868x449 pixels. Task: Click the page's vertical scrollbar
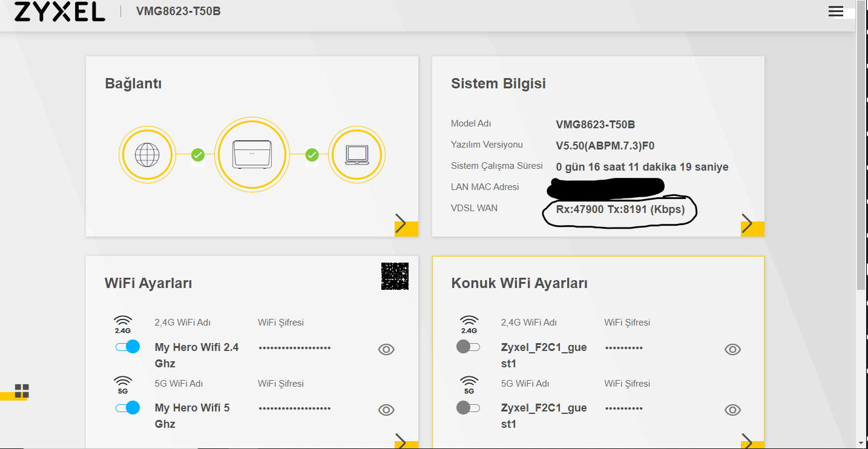pyautogui.click(x=862, y=145)
